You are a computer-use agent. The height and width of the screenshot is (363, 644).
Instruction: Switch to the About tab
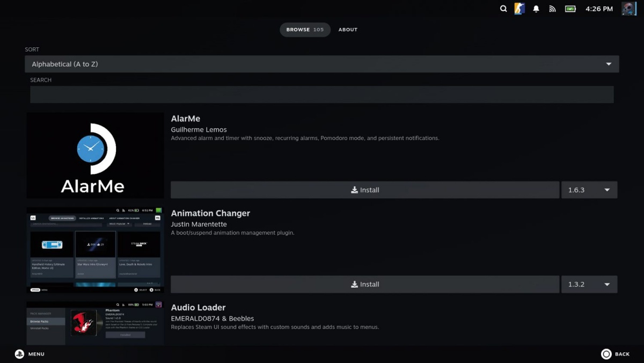348,30
